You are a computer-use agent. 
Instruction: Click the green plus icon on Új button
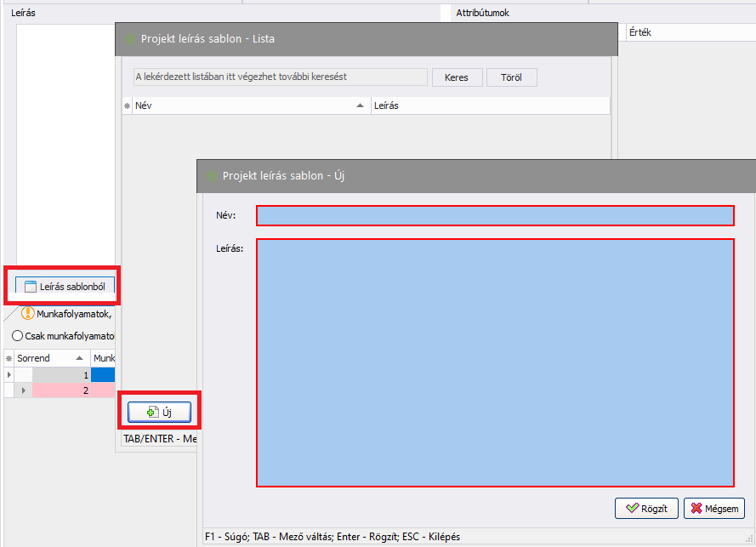pos(153,413)
